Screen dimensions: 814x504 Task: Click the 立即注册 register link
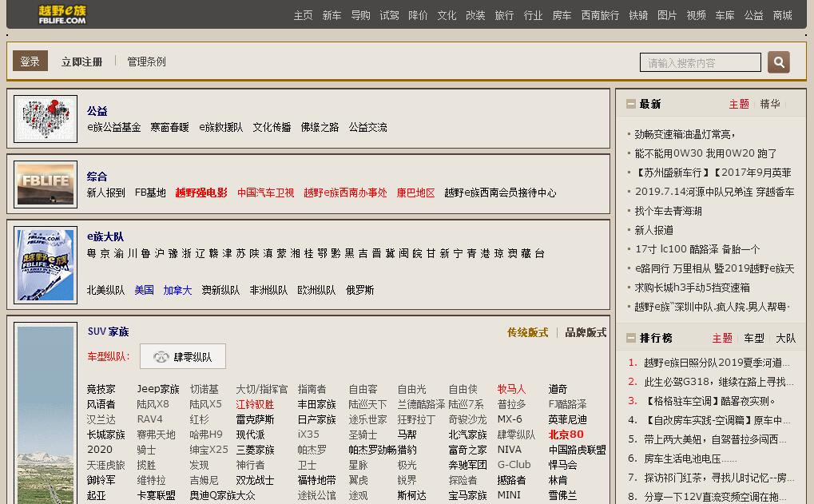click(81, 62)
